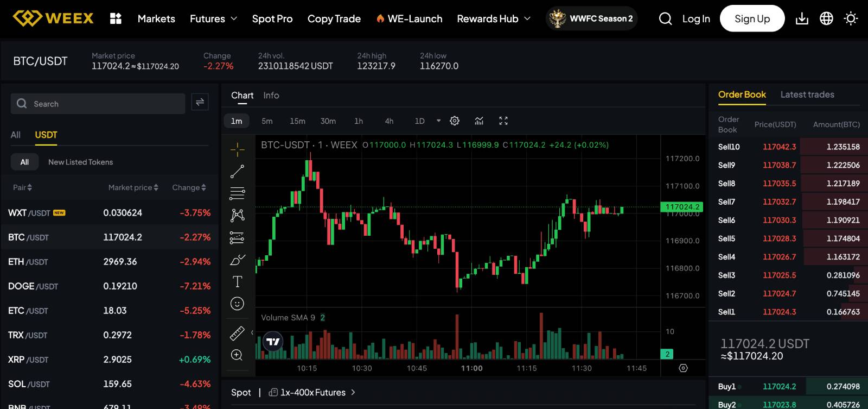
Task: Open the language globe icon
Action: click(826, 19)
